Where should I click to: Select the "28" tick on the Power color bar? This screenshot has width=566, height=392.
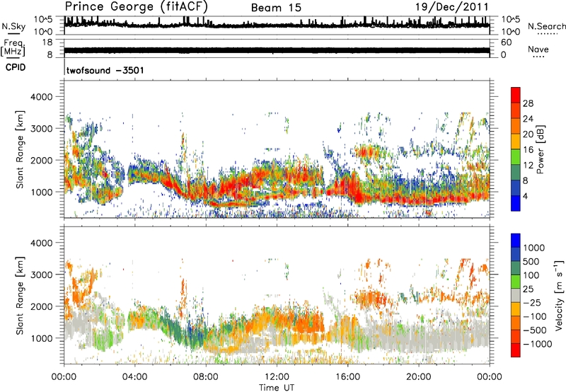click(x=528, y=103)
